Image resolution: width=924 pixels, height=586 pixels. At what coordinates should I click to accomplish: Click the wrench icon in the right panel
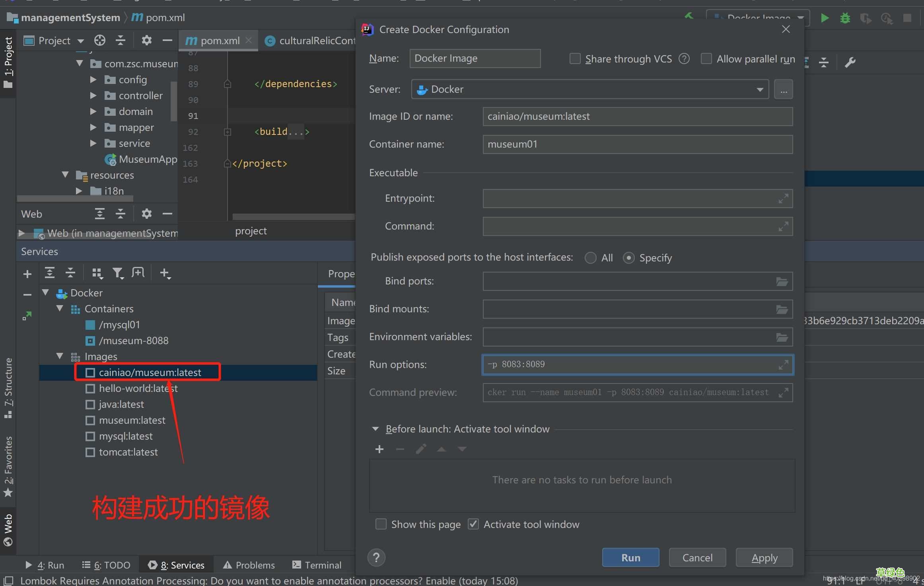point(850,62)
